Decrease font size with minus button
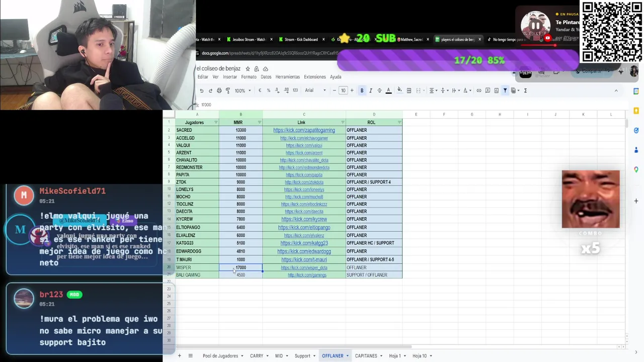644x362 pixels. click(x=334, y=90)
